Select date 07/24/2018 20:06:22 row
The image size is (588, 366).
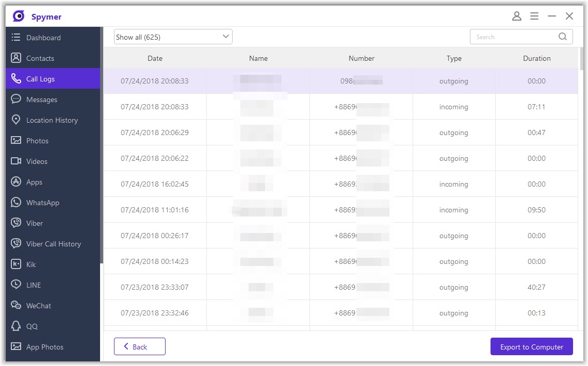(340, 158)
